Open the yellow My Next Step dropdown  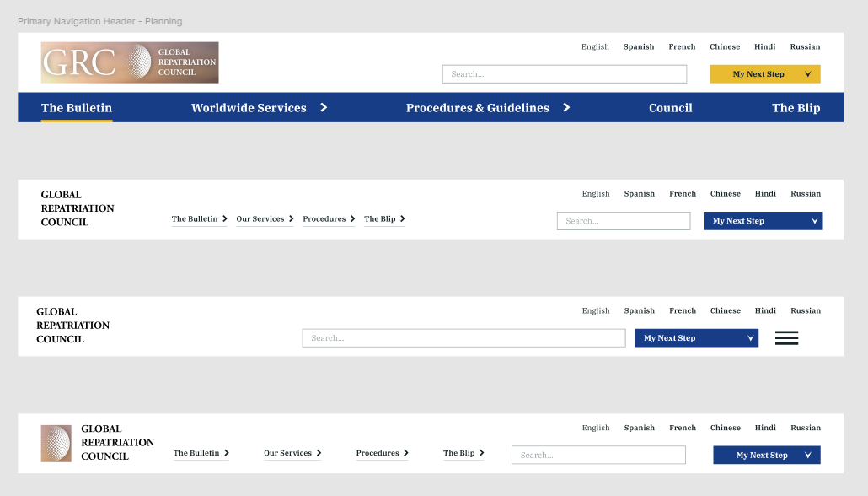pyautogui.click(x=765, y=73)
